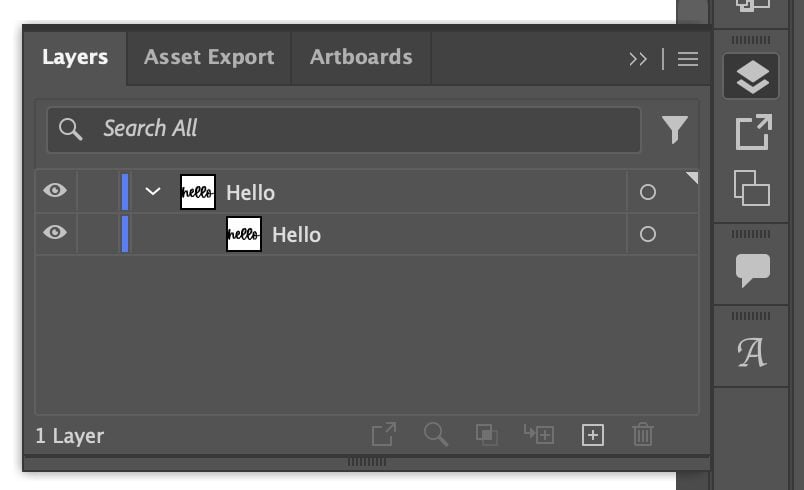The image size is (804, 490).
Task: Click target circle of top Hello layer
Action: 648,192
